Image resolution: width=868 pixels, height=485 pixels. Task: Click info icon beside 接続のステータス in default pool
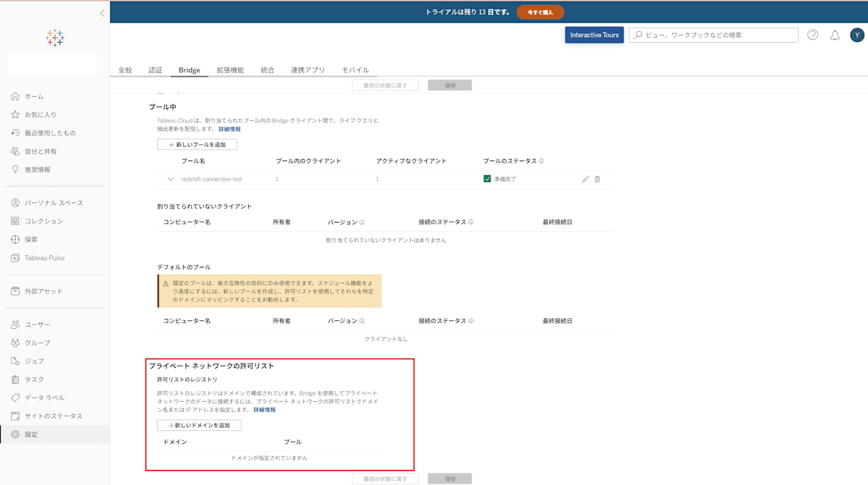coord(471,321)
